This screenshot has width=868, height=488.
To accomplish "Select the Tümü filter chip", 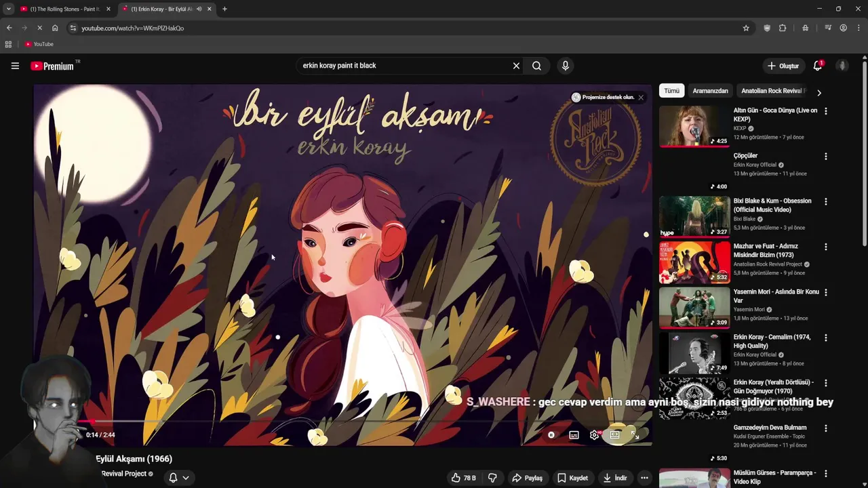I will [x=671, y=91].
